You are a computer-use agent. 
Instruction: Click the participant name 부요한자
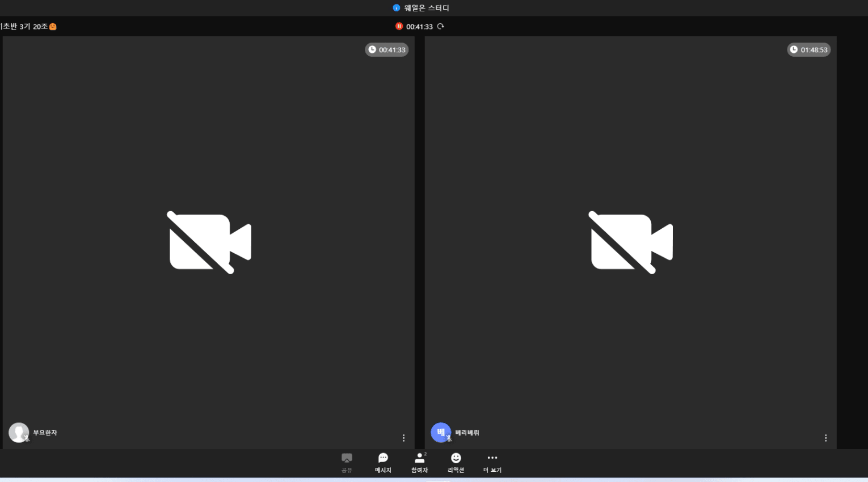coord(45,433)
